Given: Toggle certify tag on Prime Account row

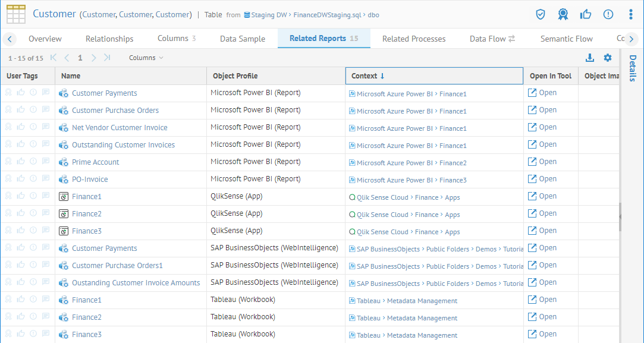Looking at the screenshot, I should 8,162.
